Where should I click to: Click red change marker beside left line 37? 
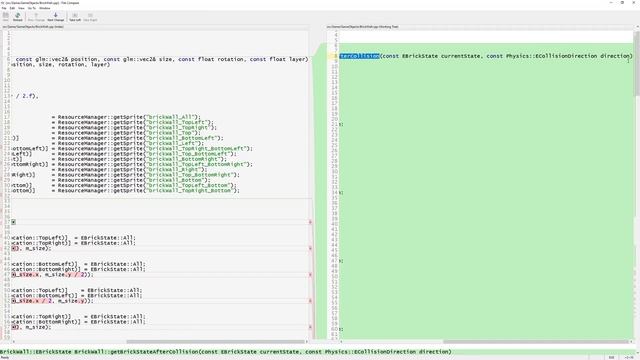pyautogui.click(x=310, y=222)
